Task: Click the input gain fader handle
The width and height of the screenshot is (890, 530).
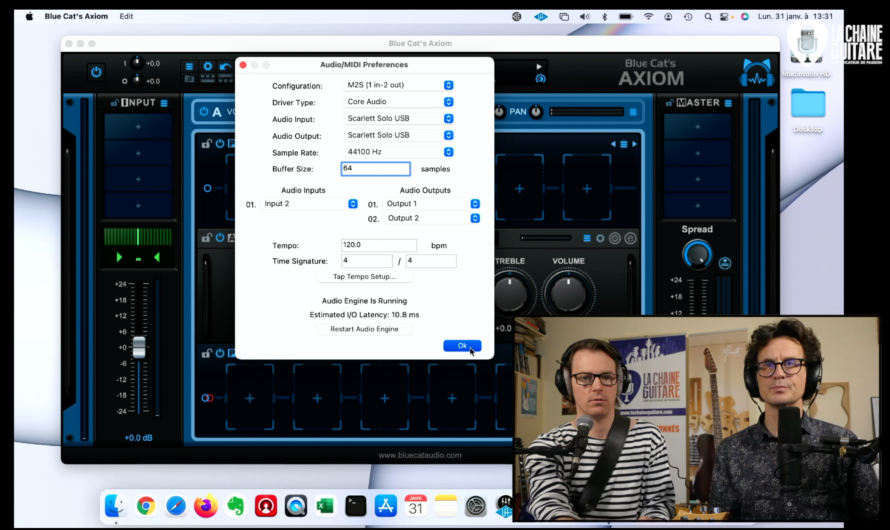Action: tap(138, 347)
